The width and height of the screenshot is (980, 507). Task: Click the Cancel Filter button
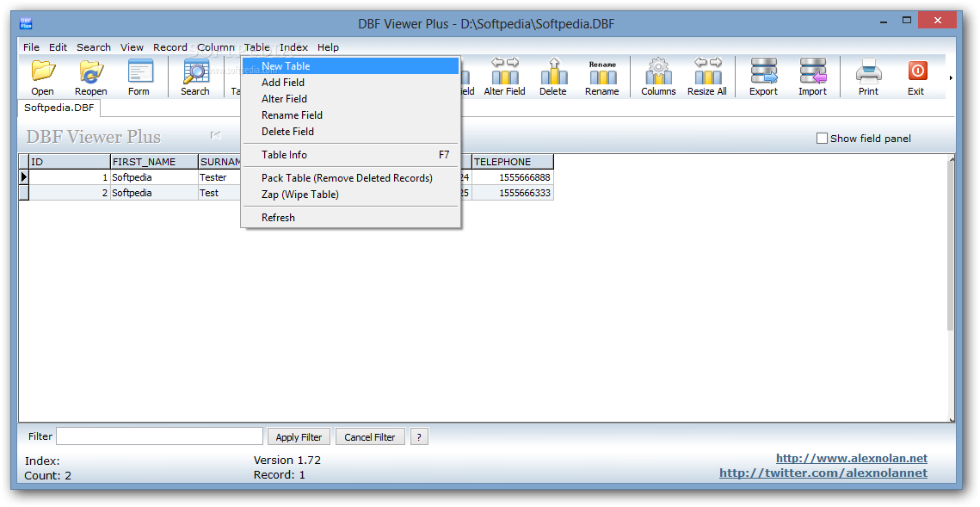tap(369, 437)
